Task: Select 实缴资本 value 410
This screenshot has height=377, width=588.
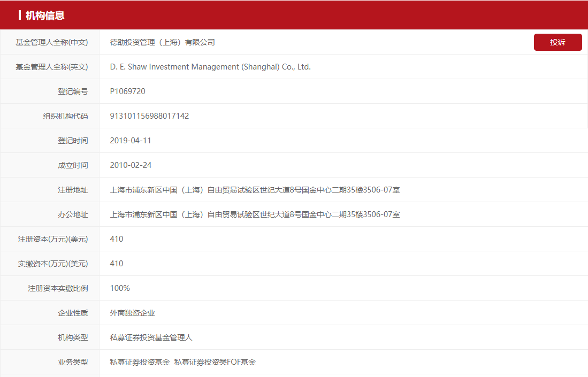Action: click(117, 264)
